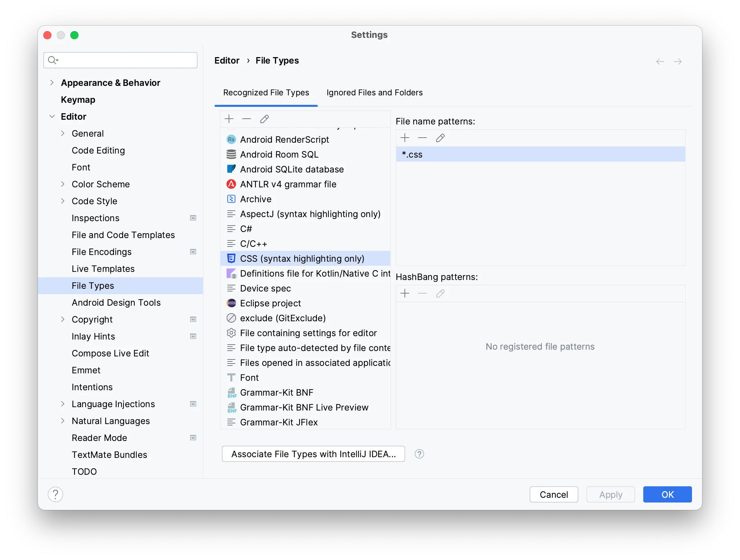Collapse the Editor tree section
Viewport: 740px width, 560px height.
click(x=52, y=117)
